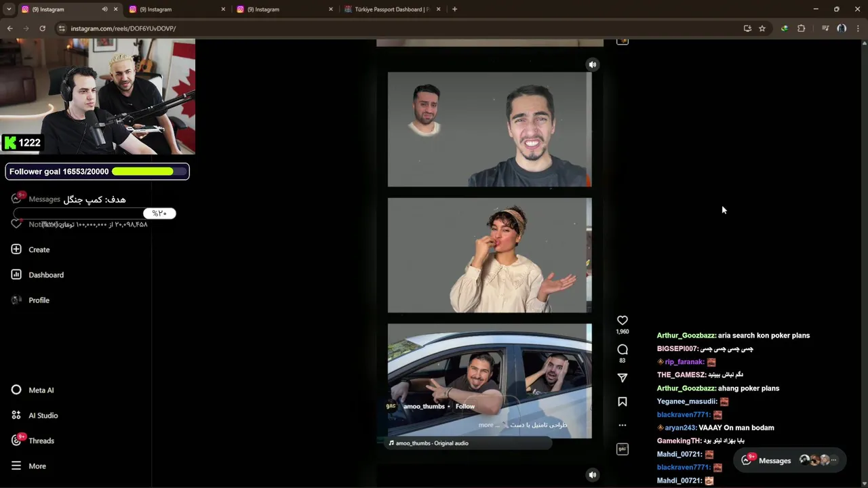The image size is (868, 488).
Task: Close the second Instagram tab
Action: 223,9
